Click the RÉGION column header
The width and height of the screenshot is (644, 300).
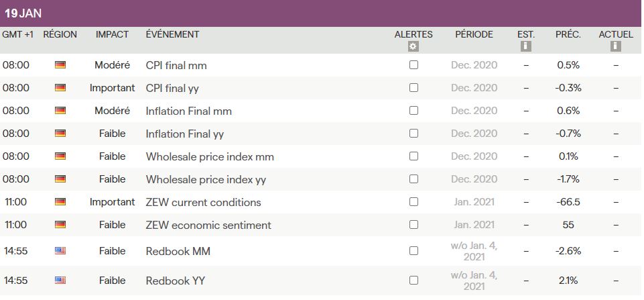click(x=60, y=34)
